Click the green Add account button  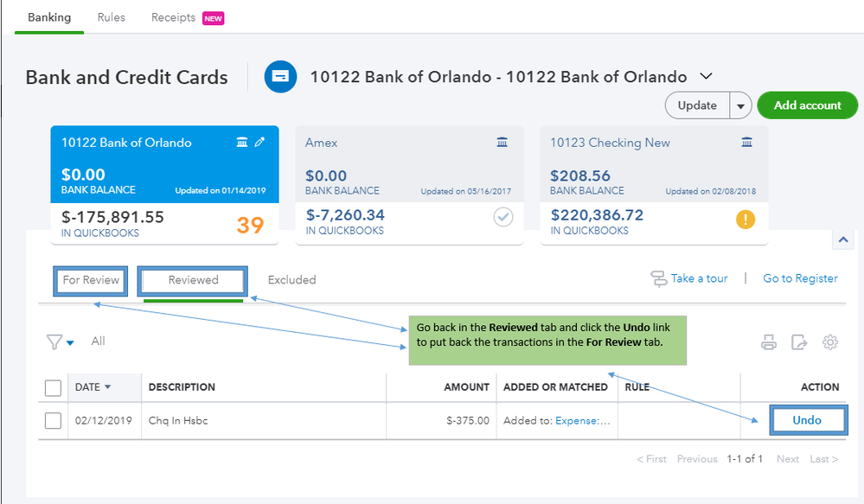point(807,105)
